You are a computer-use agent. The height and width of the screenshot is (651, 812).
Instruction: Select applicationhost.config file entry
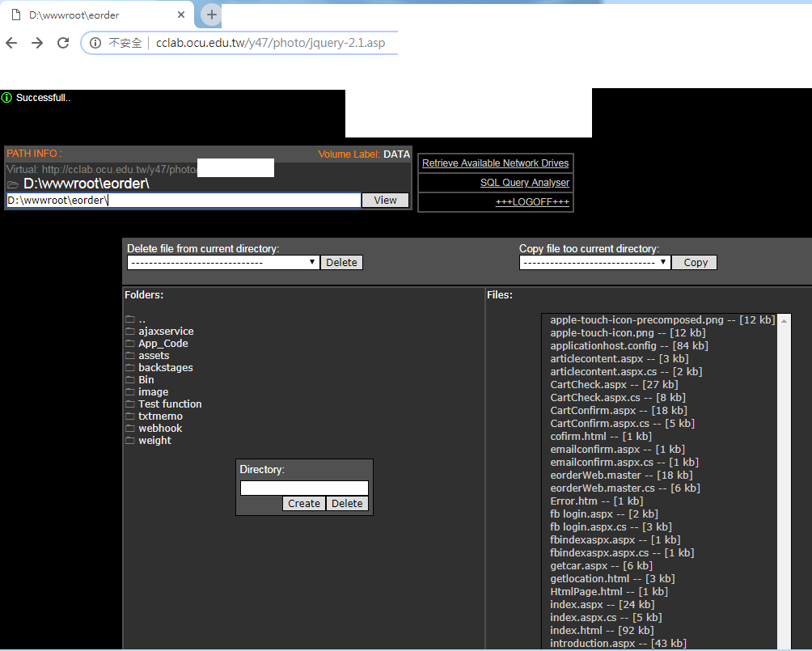[x=629, y=346]
